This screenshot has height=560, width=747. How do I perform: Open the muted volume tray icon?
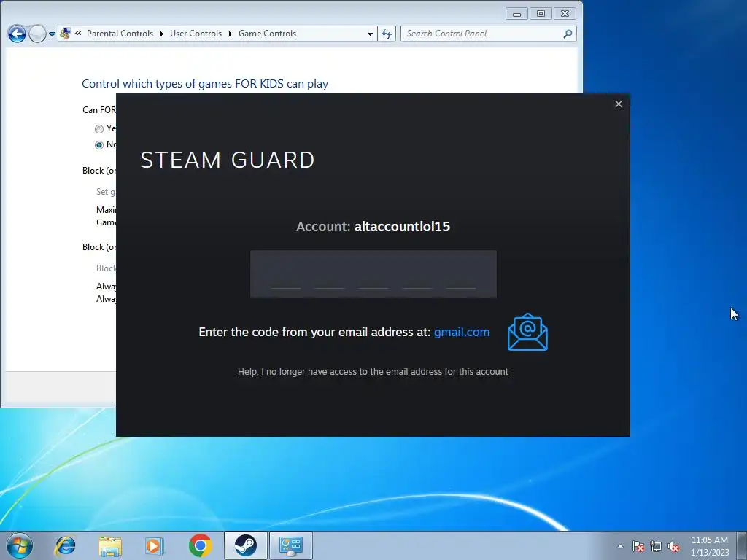click(x=673, y=546)
